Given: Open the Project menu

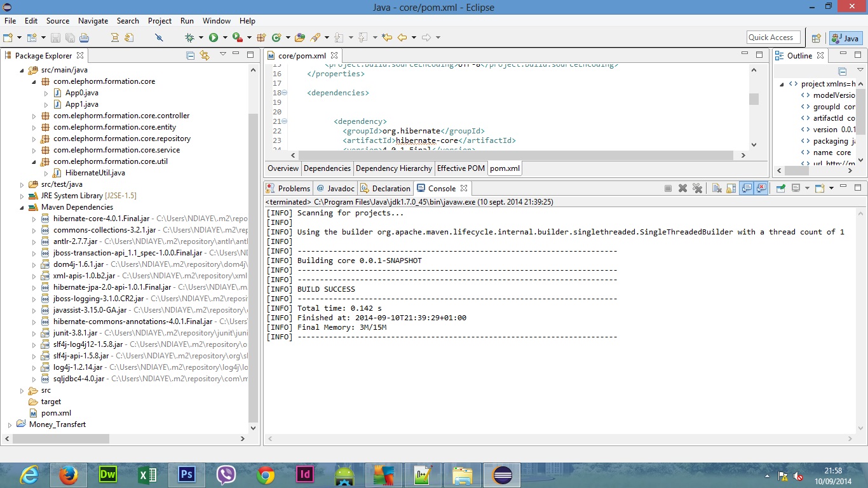Looking at the screenshot, I should (160, 21).
